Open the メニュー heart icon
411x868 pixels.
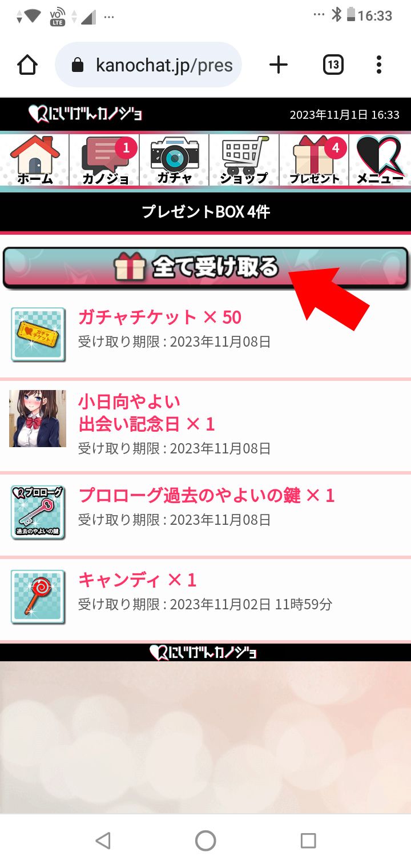coord(380,160)
